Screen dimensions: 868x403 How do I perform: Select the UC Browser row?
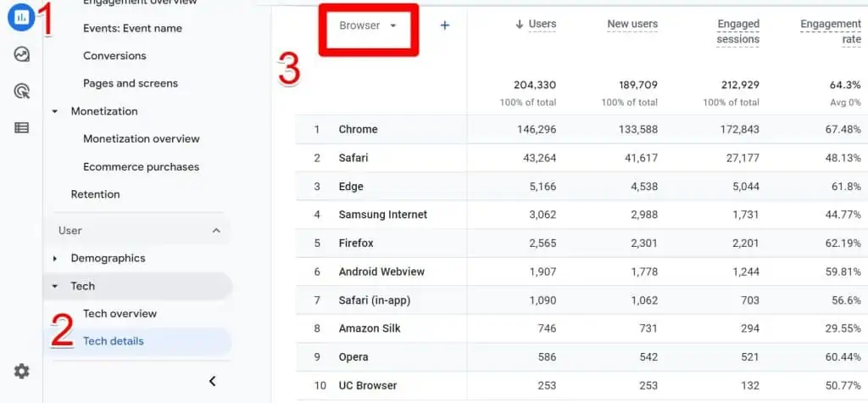tap(581, 386)
